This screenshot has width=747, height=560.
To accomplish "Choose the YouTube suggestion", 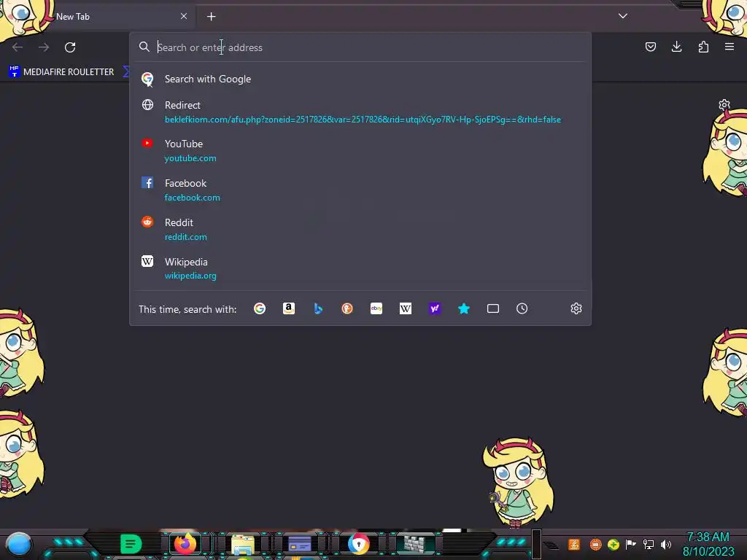I will (360, 150).
